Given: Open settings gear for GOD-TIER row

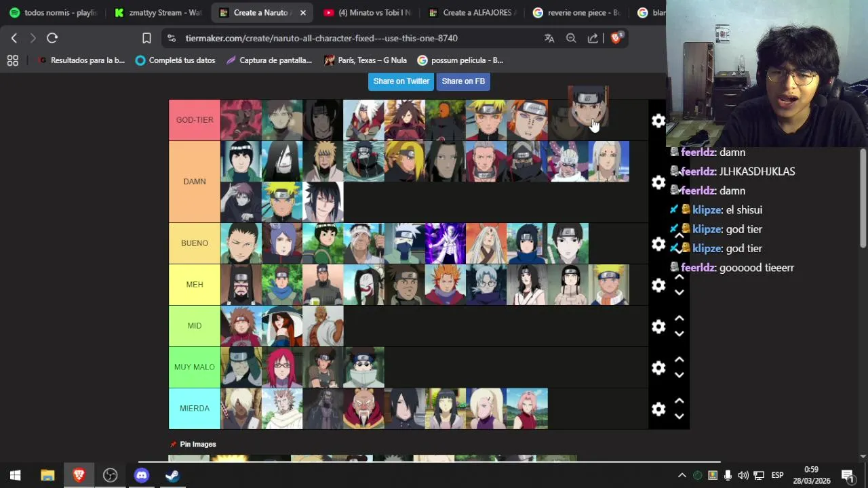Looking at the screenshot, I should point(658,121).
